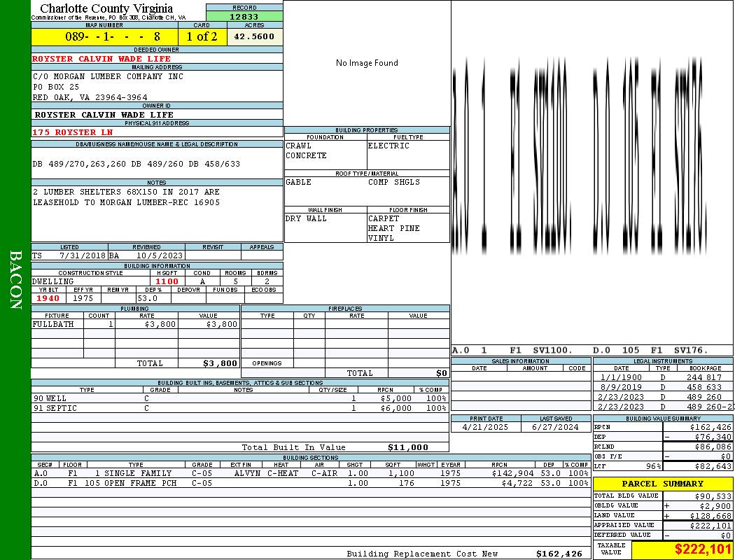The image size is (735, 560).
Task: Click fireplaces total $0
Action: pos(442,373)
